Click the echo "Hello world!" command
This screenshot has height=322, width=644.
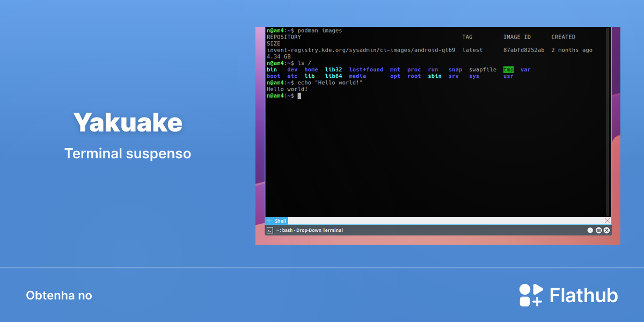point(330,83)
